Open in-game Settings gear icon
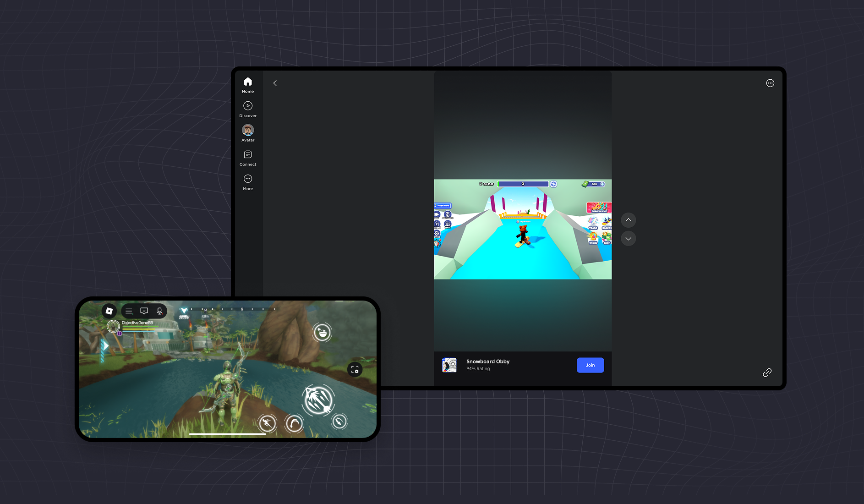The height and width of the screenshot is (504, 864). [x=437, y=233]
